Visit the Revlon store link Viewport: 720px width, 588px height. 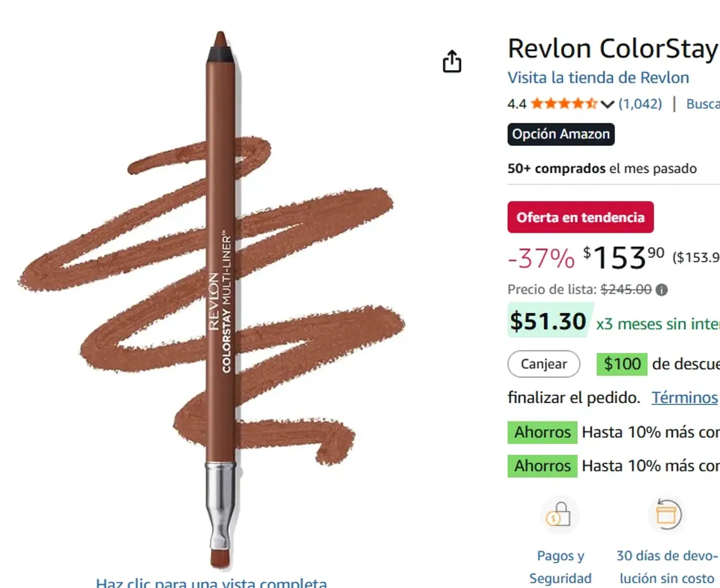coord(598,77)
